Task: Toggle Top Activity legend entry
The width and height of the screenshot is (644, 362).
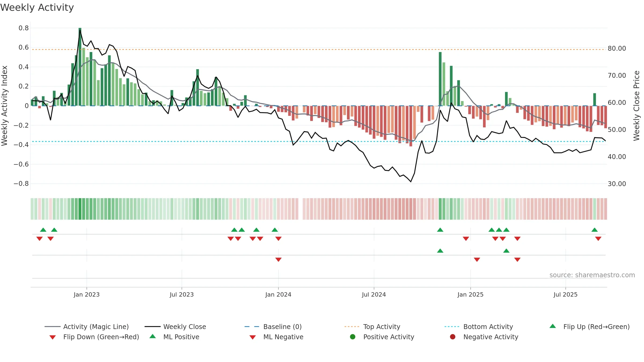Action: tap(372, 327)
